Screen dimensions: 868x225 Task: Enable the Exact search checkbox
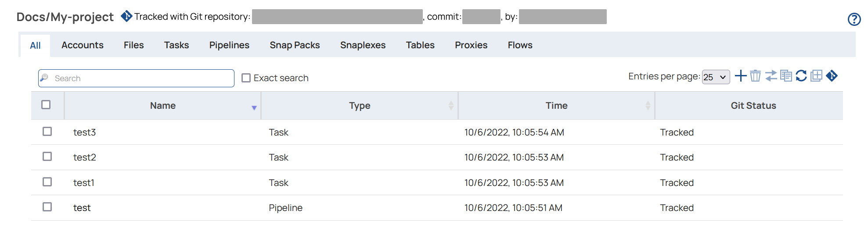point(246,78)
